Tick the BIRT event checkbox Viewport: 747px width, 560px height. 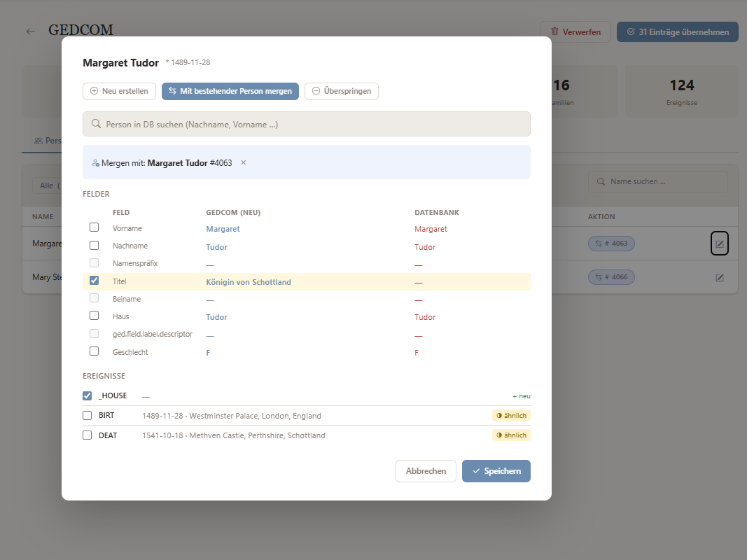[x=88, y=415]
